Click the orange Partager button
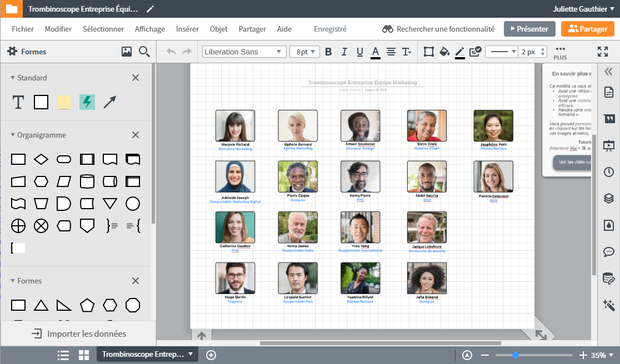Screen dimensions: 620x364 (x=587, y=29)
